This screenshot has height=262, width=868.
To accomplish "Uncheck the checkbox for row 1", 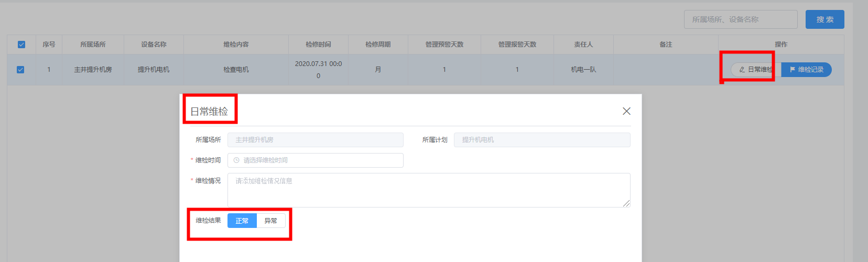I will point(20,70).
